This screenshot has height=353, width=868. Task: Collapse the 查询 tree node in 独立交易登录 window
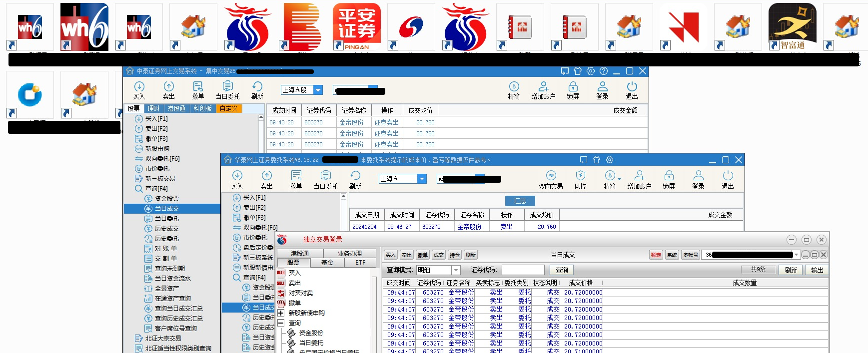281,323
